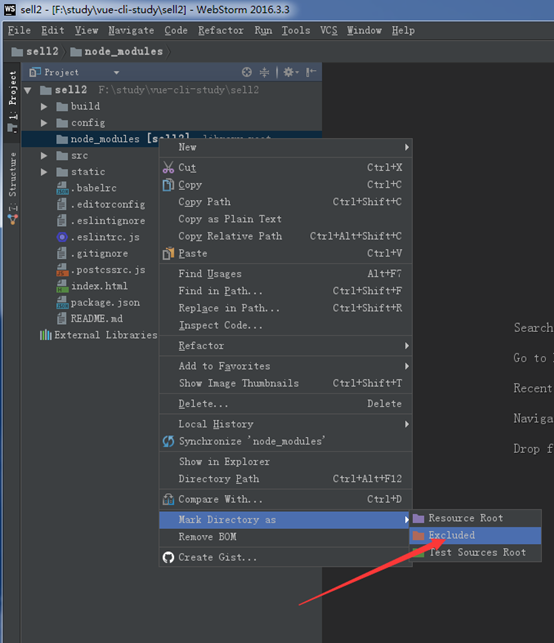Click the package.json file icon
554x643 pixels.
(x=62, y=303)
